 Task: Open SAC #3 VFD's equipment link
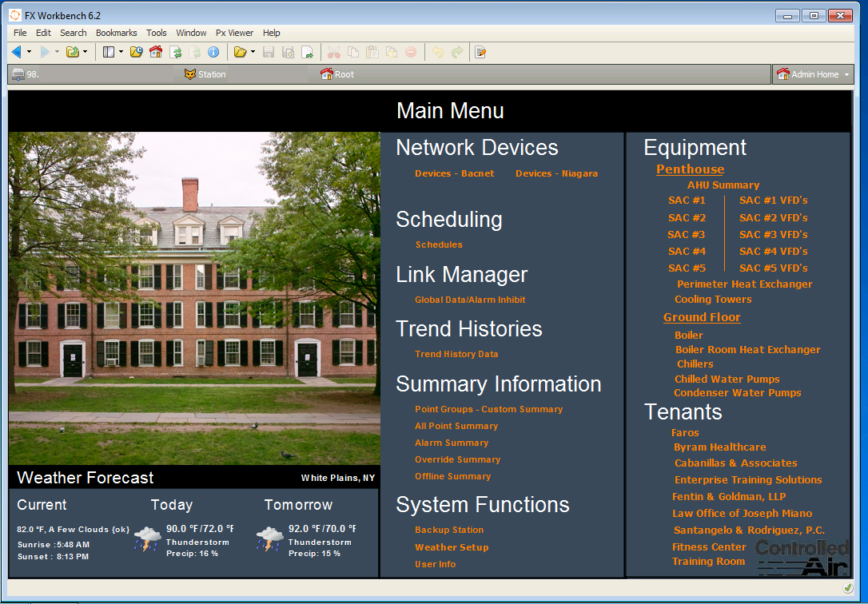point(773,234)
